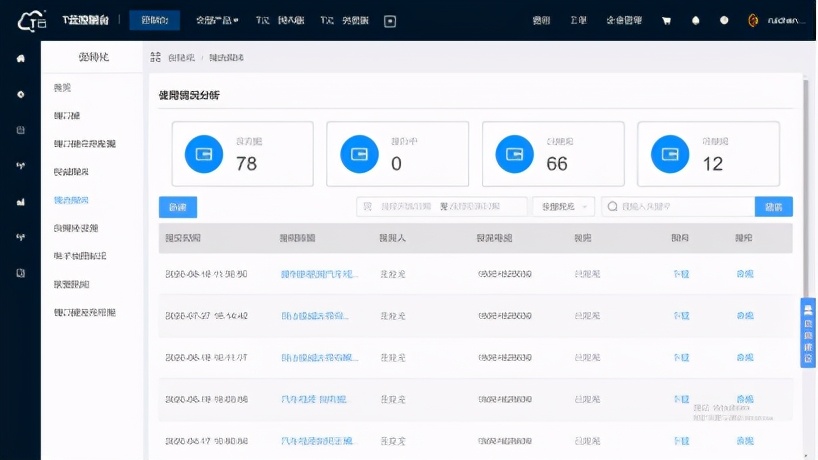818x460 pixels.
Task: Click the grid icon beside the breadcrumb
Action: pyautogui.click(x=155, y=57)
